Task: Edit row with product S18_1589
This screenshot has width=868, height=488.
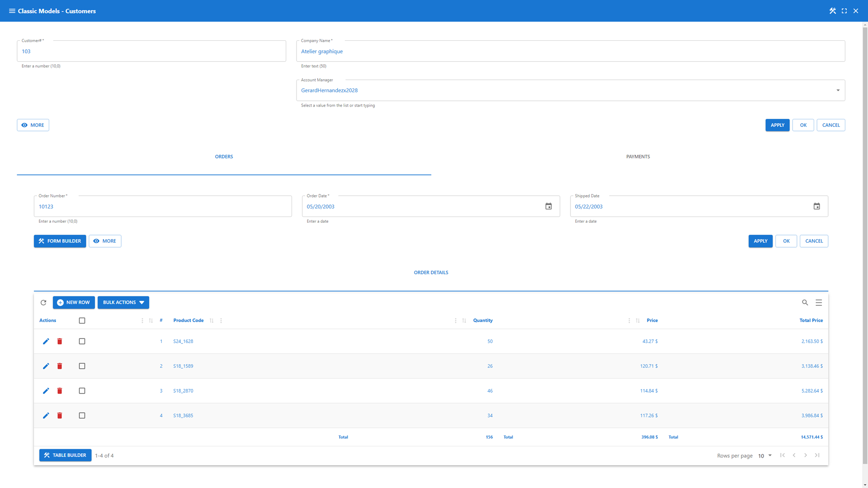Action: click(46, 366)
